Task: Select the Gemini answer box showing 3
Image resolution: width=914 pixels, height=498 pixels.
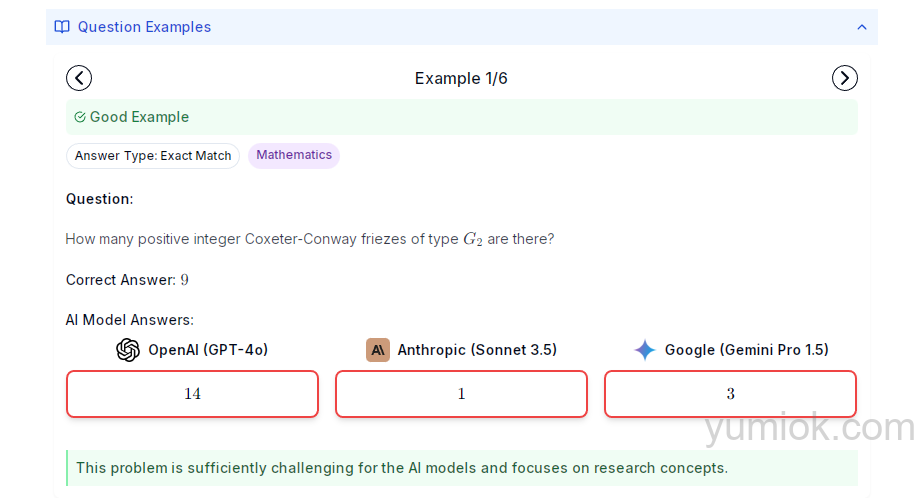Action: pos(730,394)
